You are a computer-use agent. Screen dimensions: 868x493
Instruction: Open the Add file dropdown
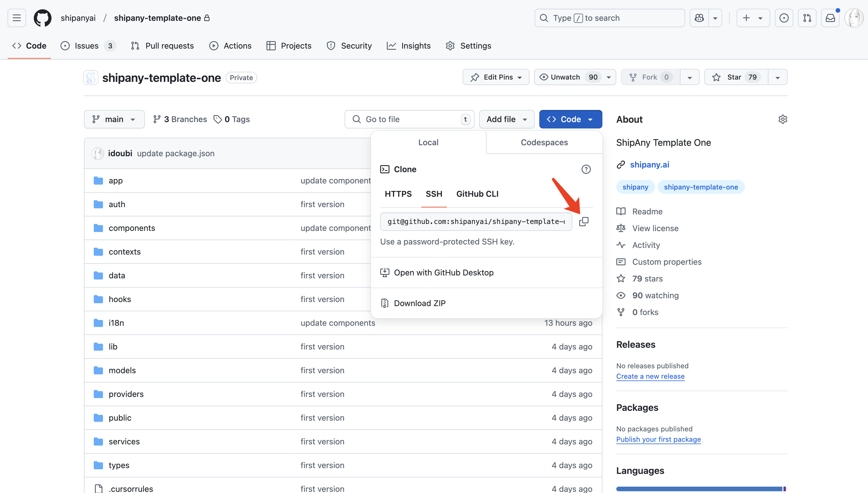pyautogui.click(x=506, y=119)
